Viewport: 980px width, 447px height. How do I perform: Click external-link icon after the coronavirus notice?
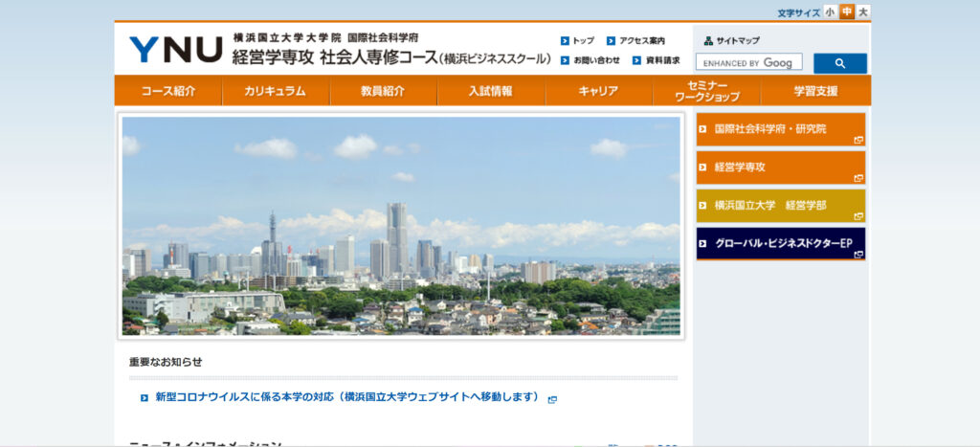tap(552, 399)
